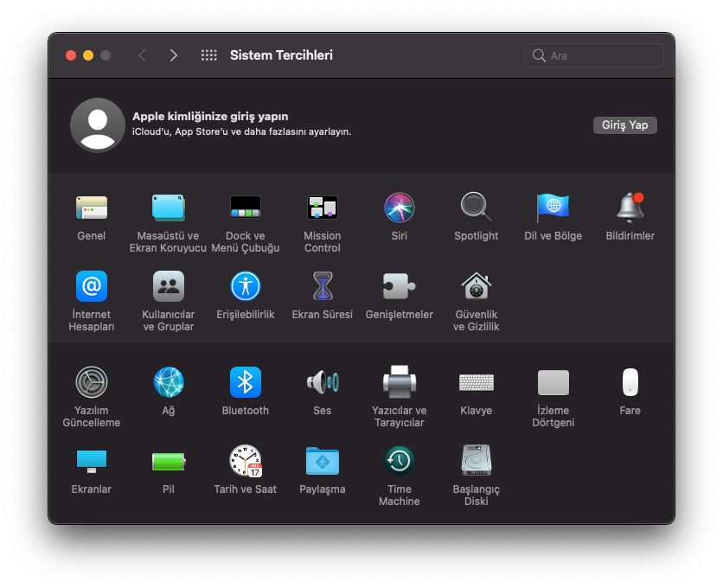
Task: Open the Ses sound preferences
Action: pos(323,382)
